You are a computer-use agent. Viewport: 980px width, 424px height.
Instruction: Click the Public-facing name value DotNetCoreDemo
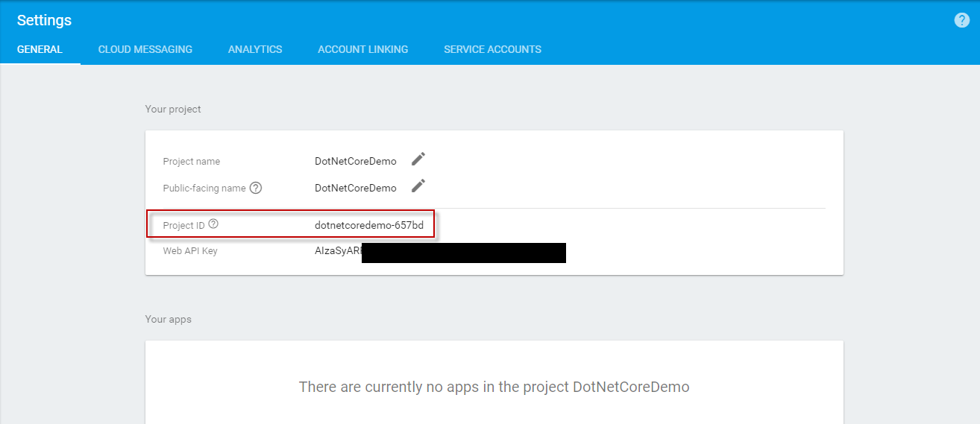tap(356, 188)
